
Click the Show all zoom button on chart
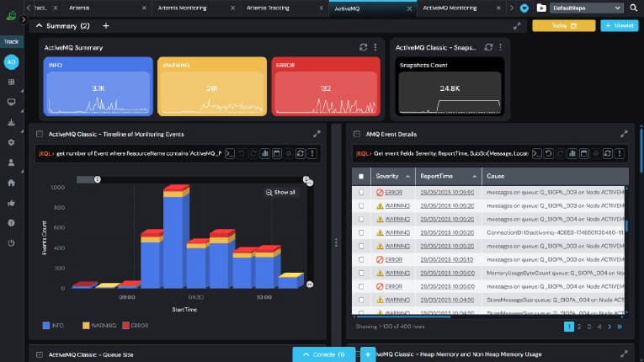(x=281, y=192)
